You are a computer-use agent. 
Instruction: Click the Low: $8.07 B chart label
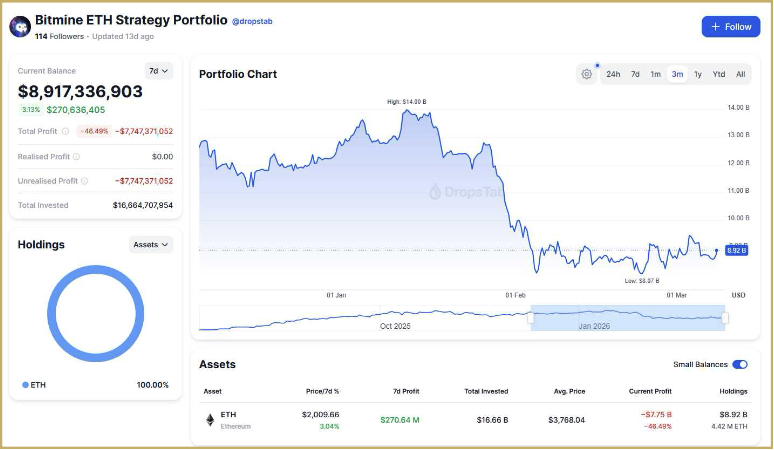(x=642, y=281)
